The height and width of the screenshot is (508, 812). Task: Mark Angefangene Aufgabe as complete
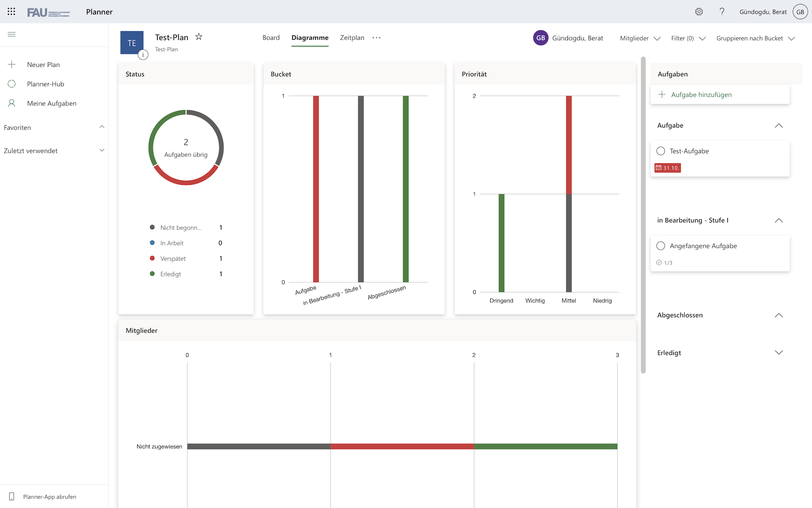pyautogui.click(x=661, y=246)
